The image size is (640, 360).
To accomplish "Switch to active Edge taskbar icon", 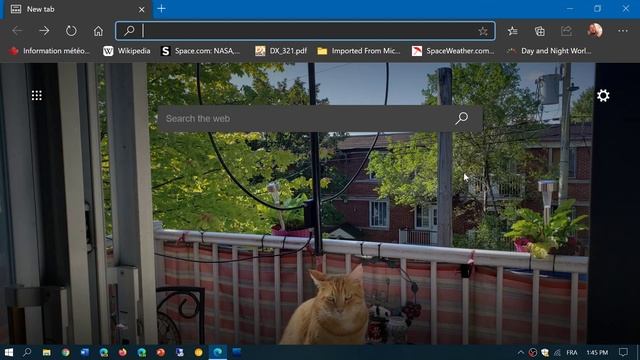I will point(218,352).
